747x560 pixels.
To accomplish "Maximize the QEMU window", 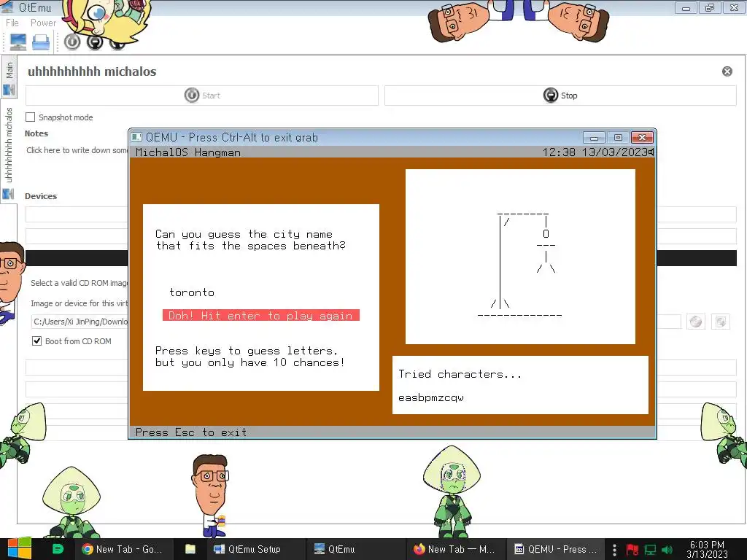I will (618, 138).
